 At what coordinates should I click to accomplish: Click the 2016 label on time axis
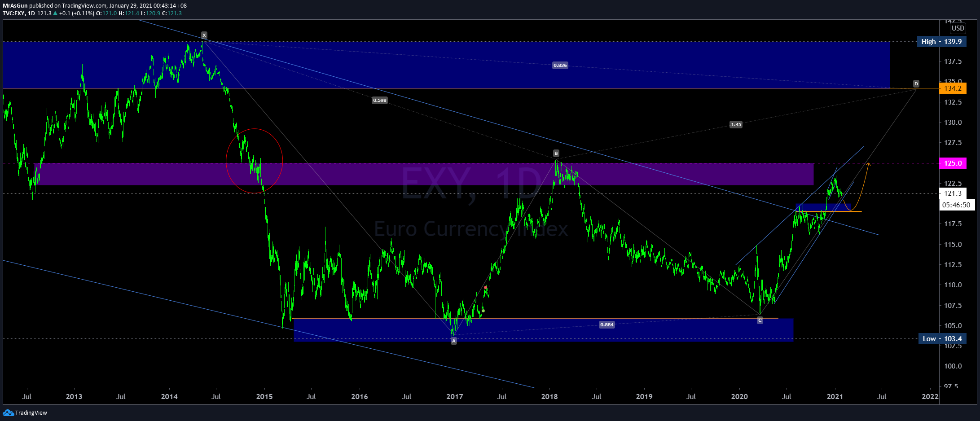360,396
